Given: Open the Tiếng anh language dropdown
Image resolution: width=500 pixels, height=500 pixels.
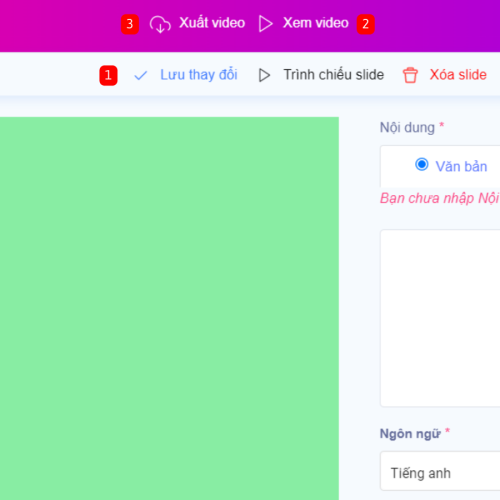Looking at the screenshot, I should [x=440, y=471].
